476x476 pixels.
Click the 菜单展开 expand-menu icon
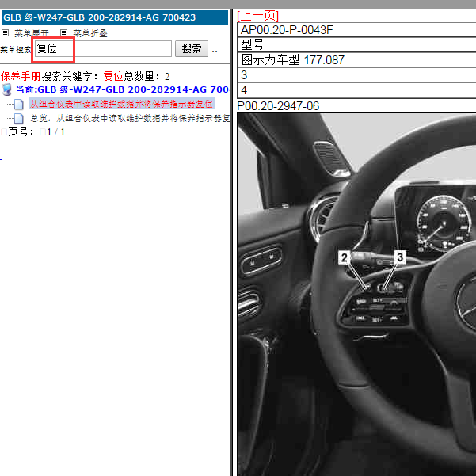click(6, 32)
